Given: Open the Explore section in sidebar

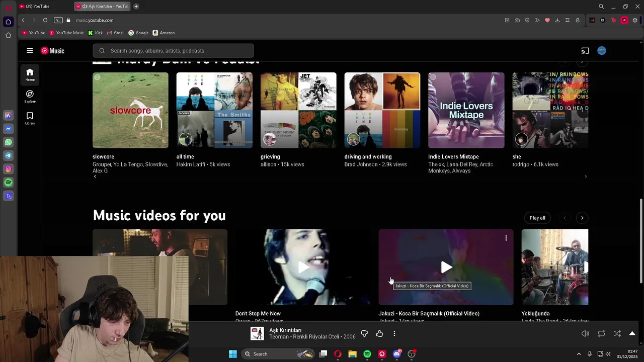Looking at the screenshot, I should click(30, 97).
